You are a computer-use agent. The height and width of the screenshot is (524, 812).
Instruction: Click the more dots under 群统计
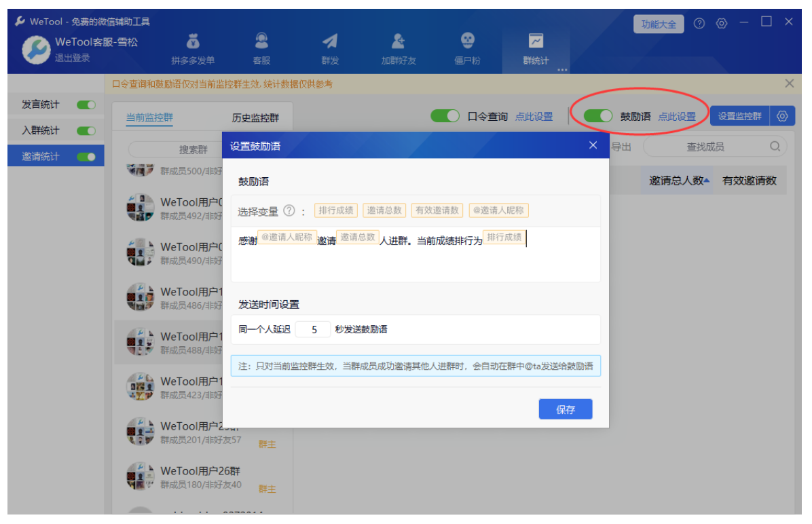(562, 69)
